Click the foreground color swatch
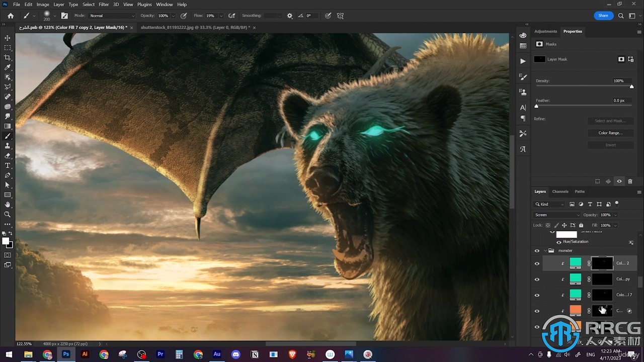The height and width of the screenshot is (362, 644). tap(6, 241)
